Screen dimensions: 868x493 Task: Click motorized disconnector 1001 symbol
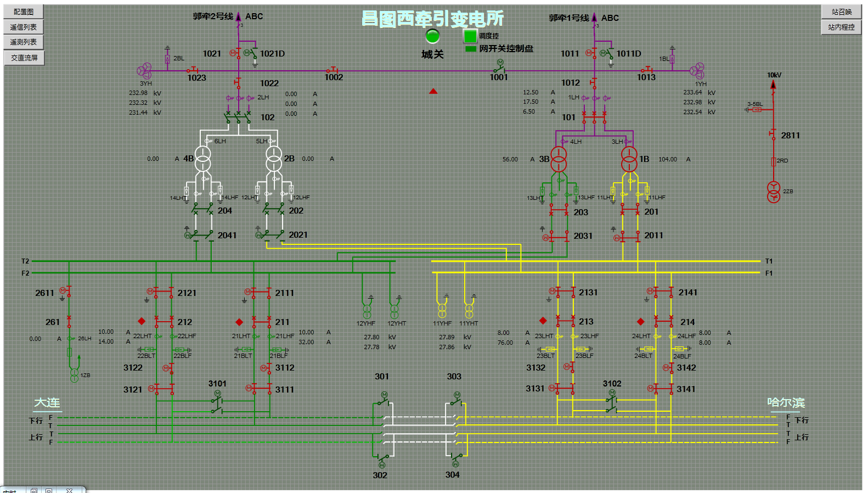tap(499, 68)
